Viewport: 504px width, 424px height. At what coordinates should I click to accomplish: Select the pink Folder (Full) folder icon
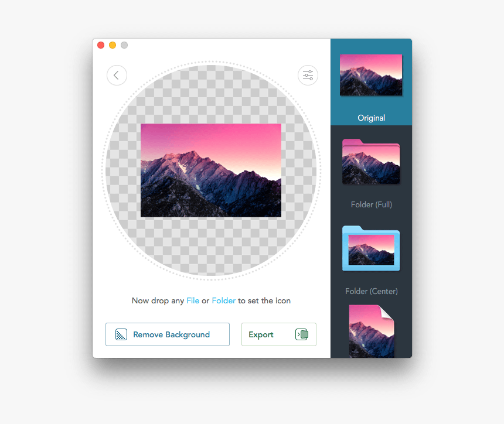pos(371,162)
